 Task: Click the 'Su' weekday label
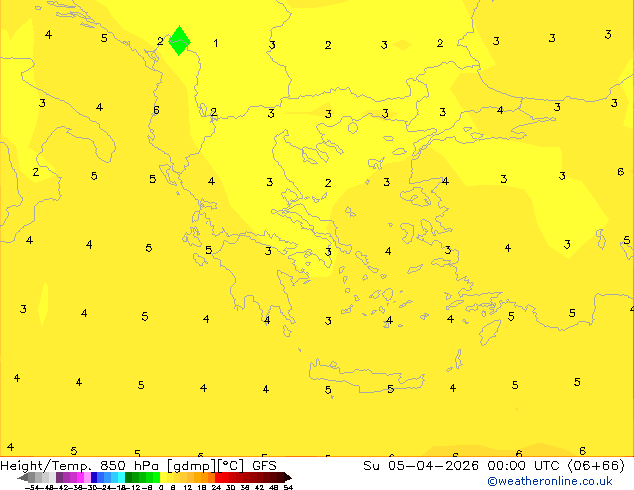click(371, 466)
